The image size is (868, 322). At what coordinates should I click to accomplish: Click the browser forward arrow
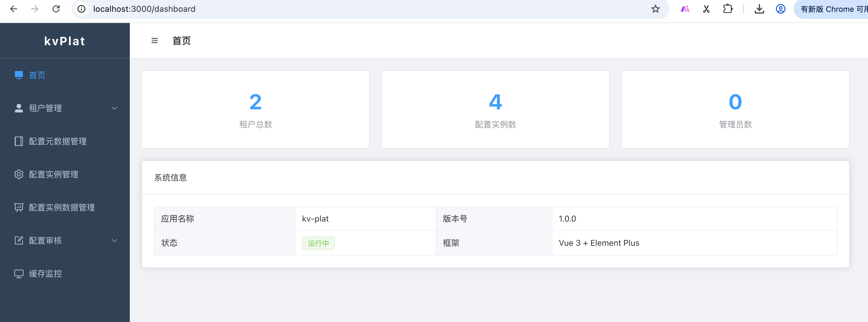(35, 9)
